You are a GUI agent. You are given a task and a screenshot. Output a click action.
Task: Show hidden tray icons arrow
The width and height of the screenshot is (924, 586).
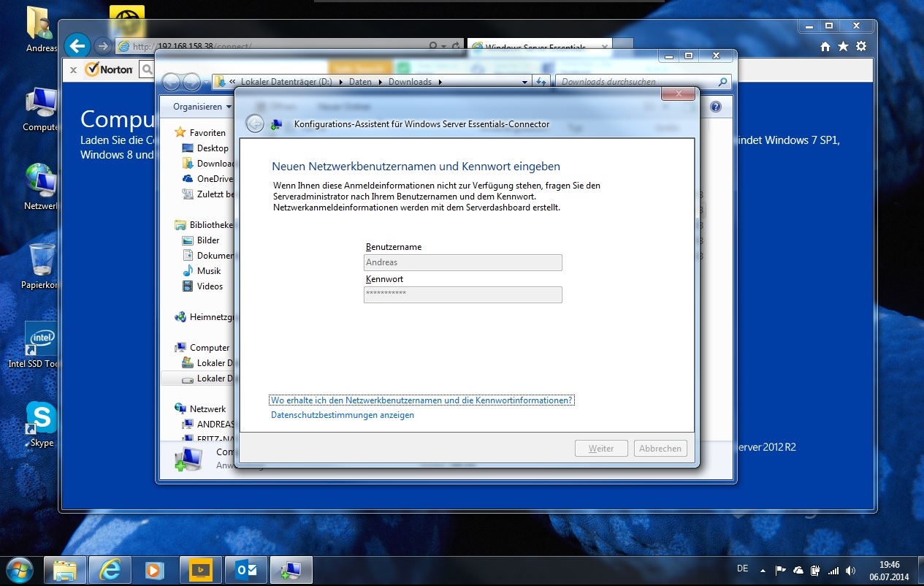click(x=763, y=570)
